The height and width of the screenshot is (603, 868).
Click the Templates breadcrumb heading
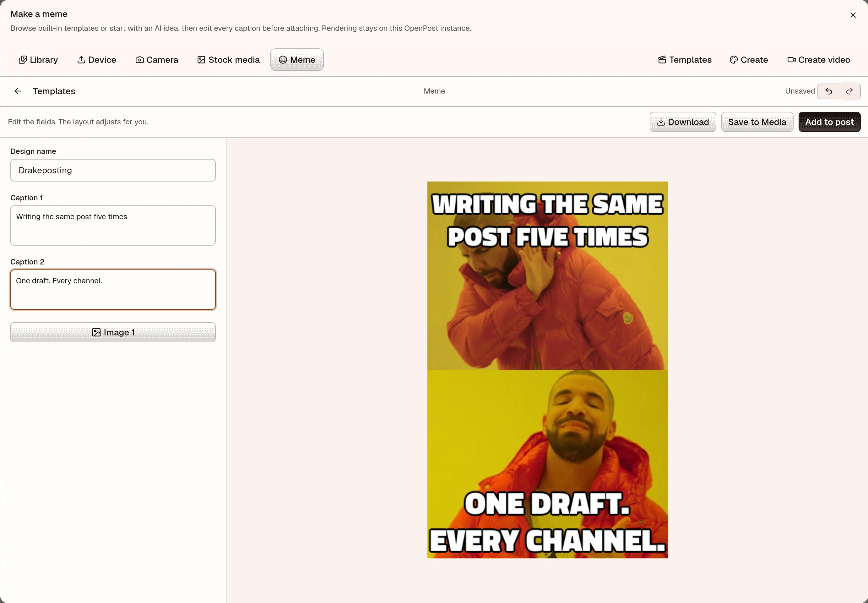coord(54,91)
